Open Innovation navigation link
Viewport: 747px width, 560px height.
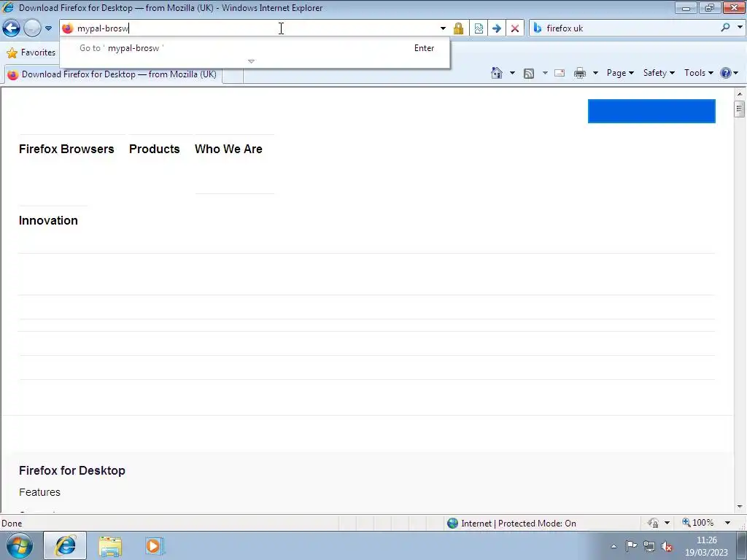(48, 220)
